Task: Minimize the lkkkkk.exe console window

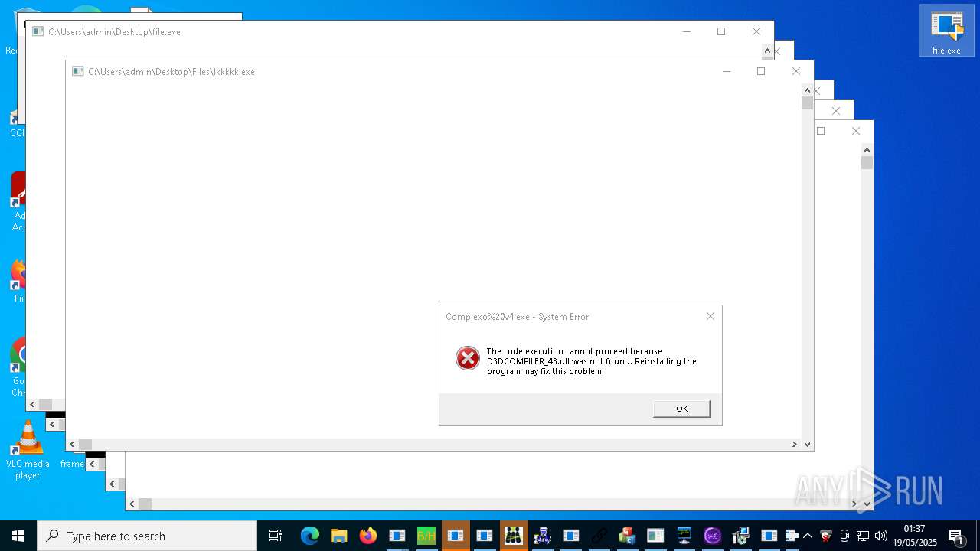Action: click(727, 71)
